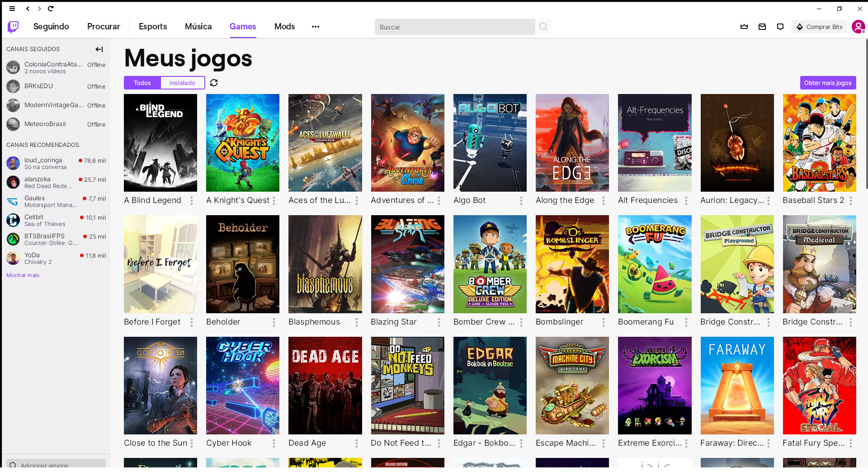Open options menu for Before I Forget
The width and height of the screenshot is (868, 476).
click(192, 322)
